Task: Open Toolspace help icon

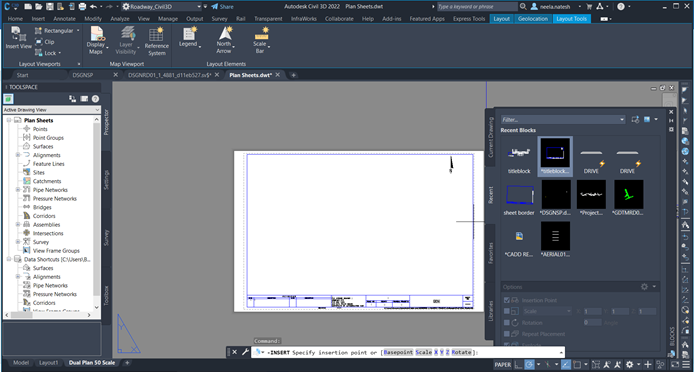Action: coord(95,99)
